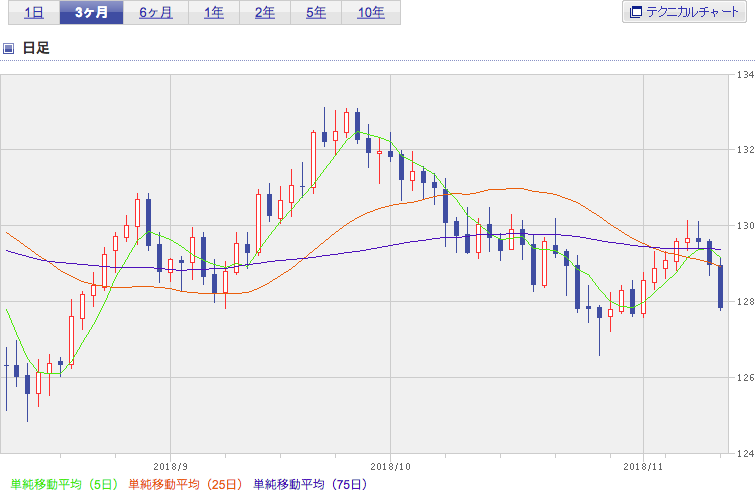Click the 132 price axis label
755x493 pixels.
point(745,150)
